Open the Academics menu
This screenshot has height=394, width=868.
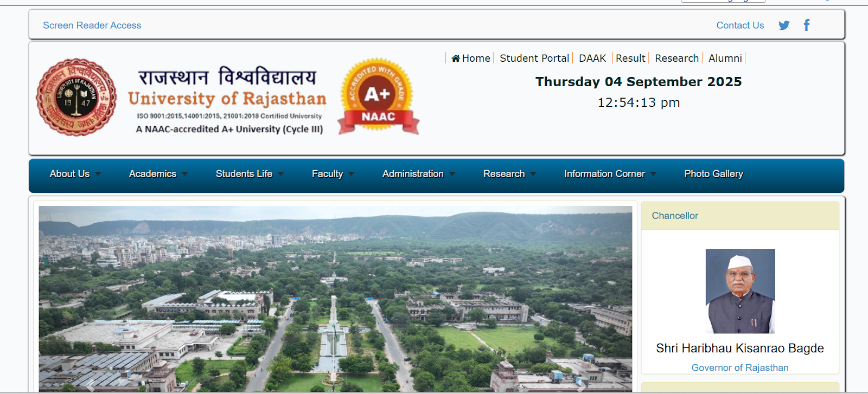point(152,174)
